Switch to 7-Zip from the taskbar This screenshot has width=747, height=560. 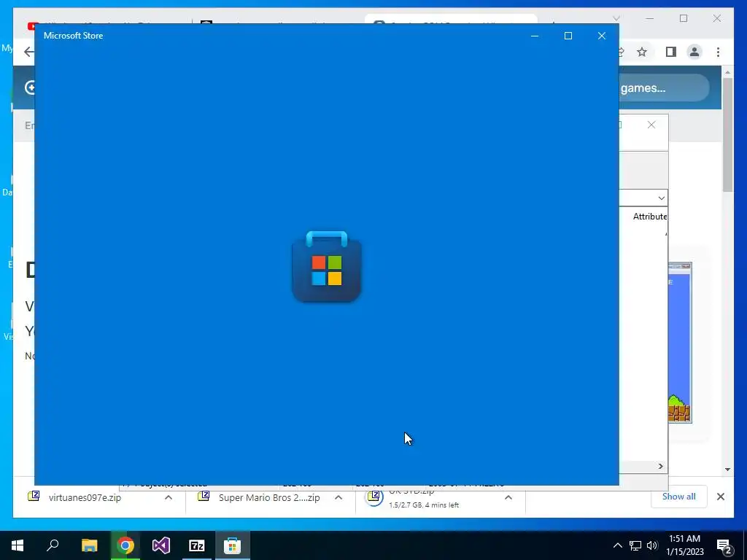tap(197, 545)
